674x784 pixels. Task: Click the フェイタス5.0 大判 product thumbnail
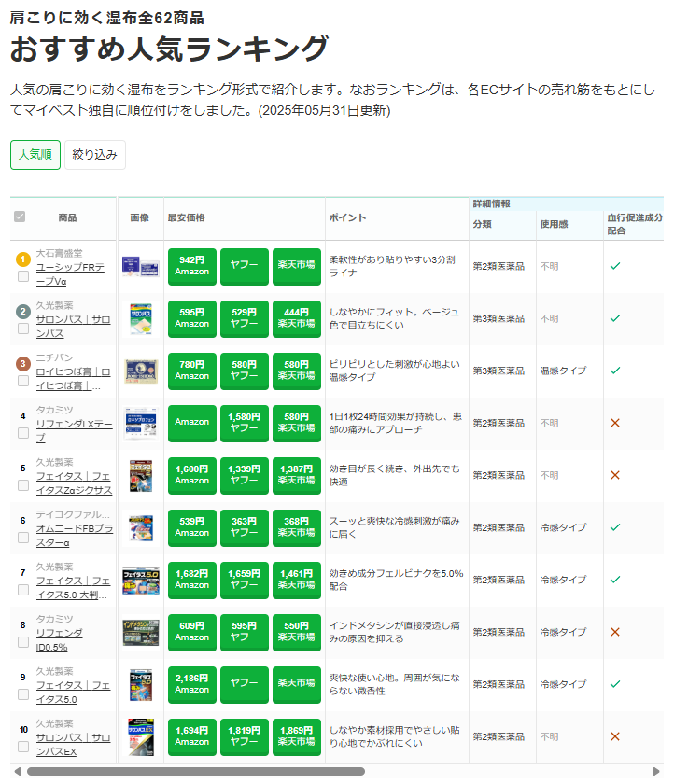[x=141, y=580]
